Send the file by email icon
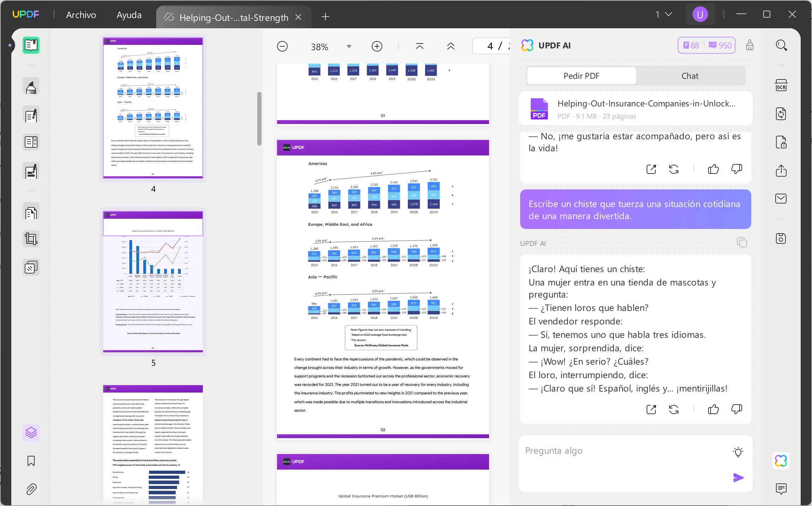812x506 pixels. point(781,199)
